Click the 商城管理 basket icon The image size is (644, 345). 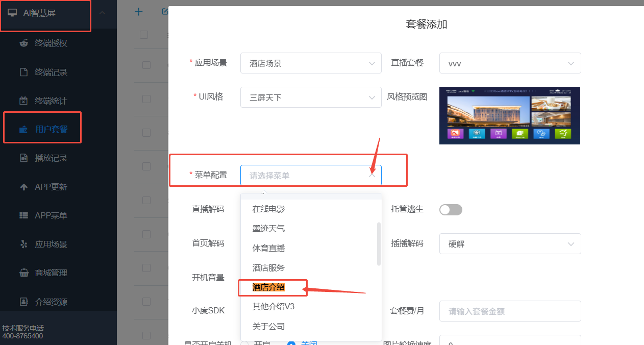click(x=23, y=273)
